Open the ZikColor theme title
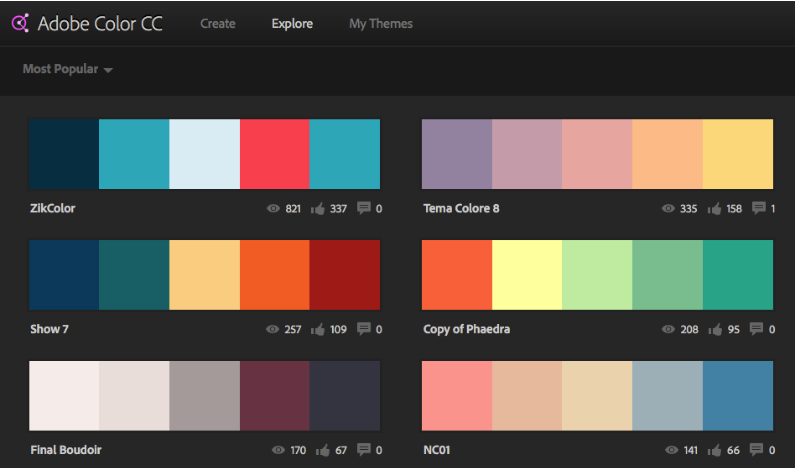Viewport: 795px width, 468px height. pyautogui.click(x=53, y=208)
